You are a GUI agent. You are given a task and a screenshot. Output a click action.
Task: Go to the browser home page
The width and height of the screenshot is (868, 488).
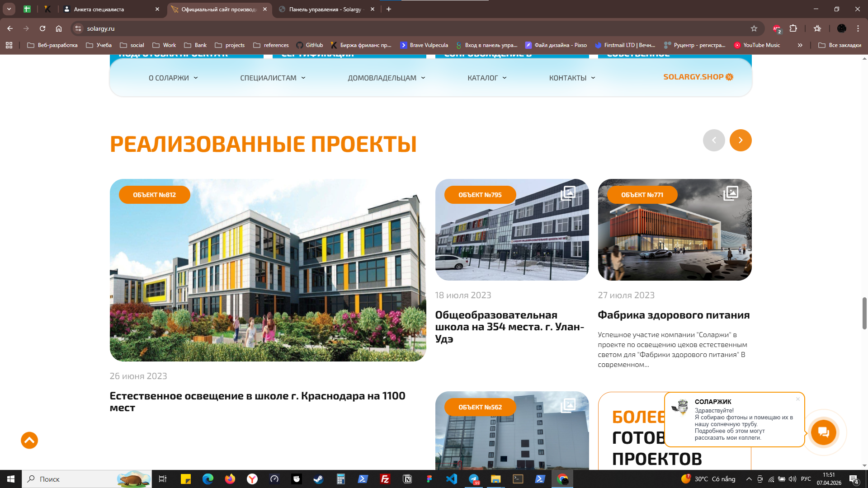(x=59, y=28)
